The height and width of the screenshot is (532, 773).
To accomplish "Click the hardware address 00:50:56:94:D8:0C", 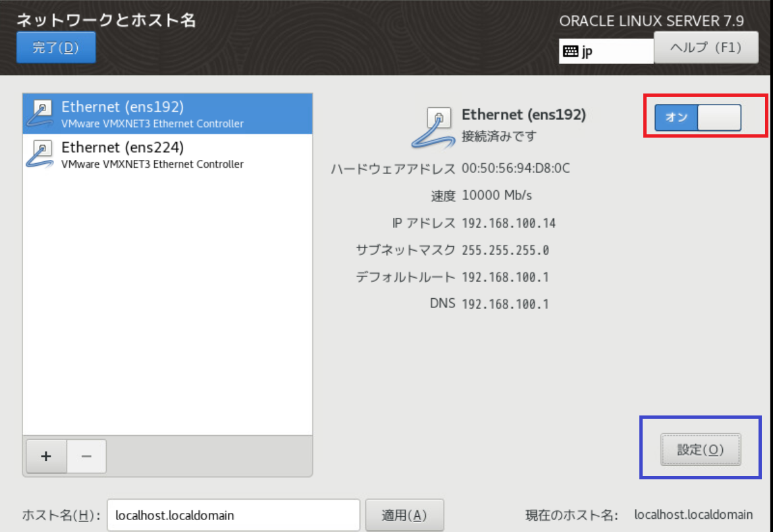I will pyautogui.click(x=516, y=169).
